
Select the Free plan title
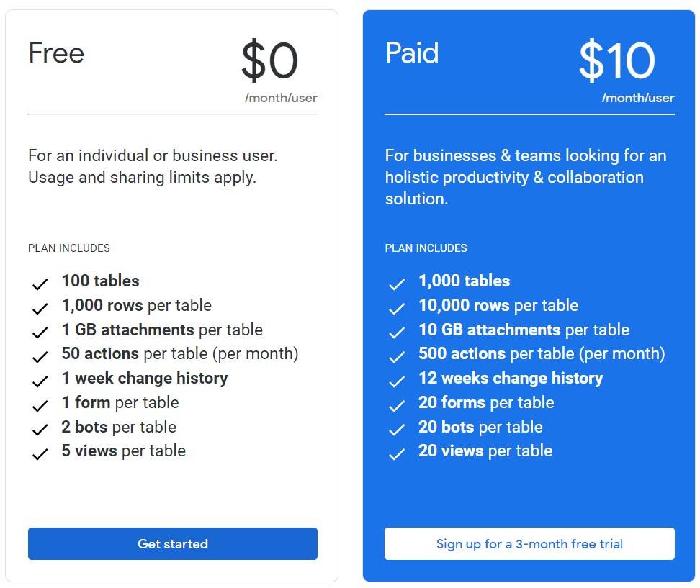[56, 53]
